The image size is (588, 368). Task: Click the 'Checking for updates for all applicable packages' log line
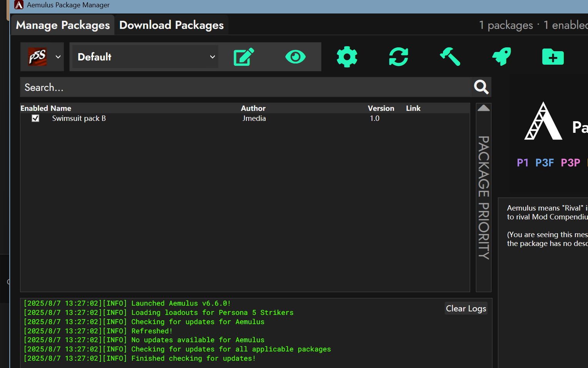click(177, 349)
